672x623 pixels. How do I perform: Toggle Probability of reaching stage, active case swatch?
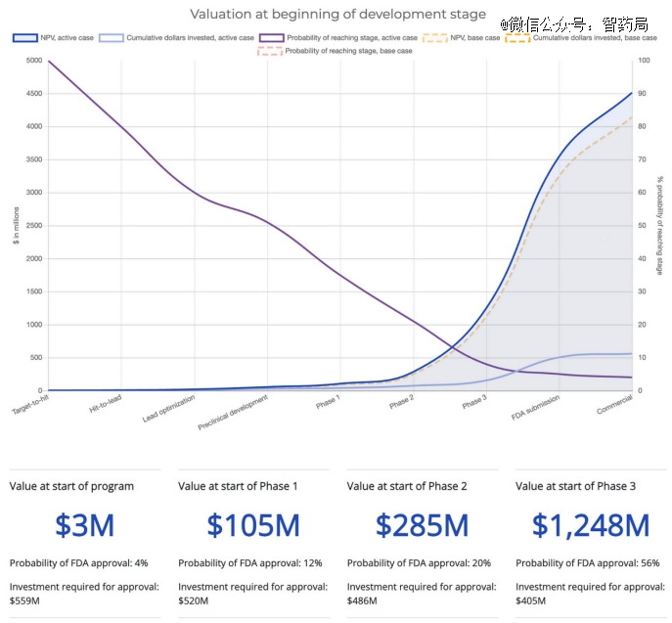coord(271,38)
